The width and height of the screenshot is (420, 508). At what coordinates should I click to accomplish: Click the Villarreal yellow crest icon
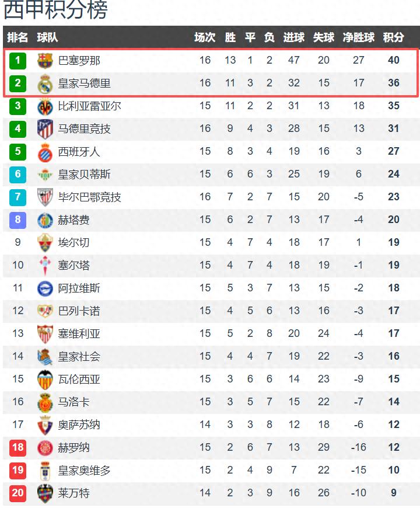pyautogui.click(x=45, y=106)
